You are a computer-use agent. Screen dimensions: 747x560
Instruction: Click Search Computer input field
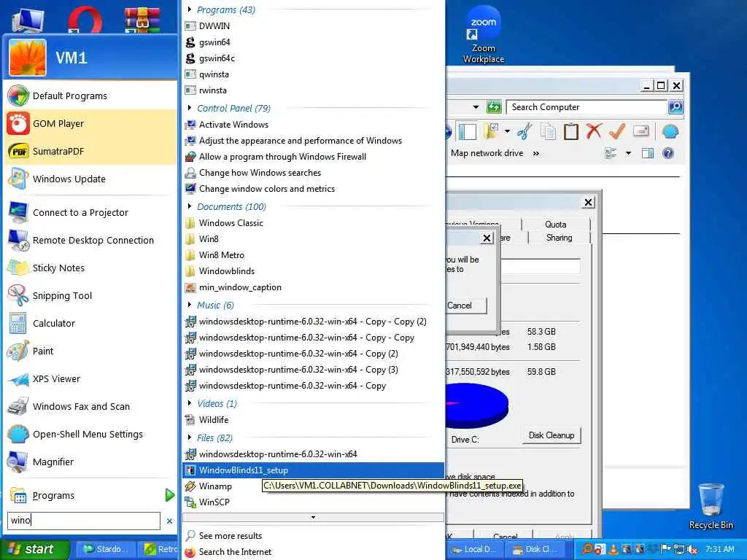tap(586, 107)
